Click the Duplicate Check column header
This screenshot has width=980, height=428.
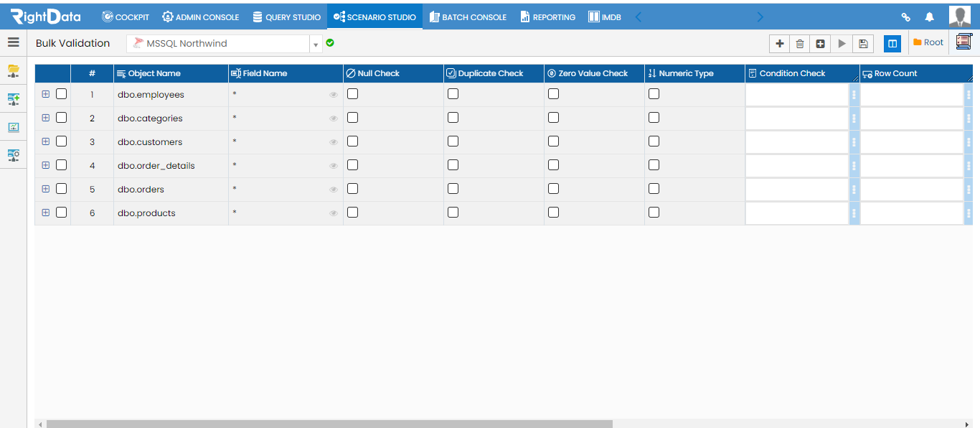coord(494,73)
